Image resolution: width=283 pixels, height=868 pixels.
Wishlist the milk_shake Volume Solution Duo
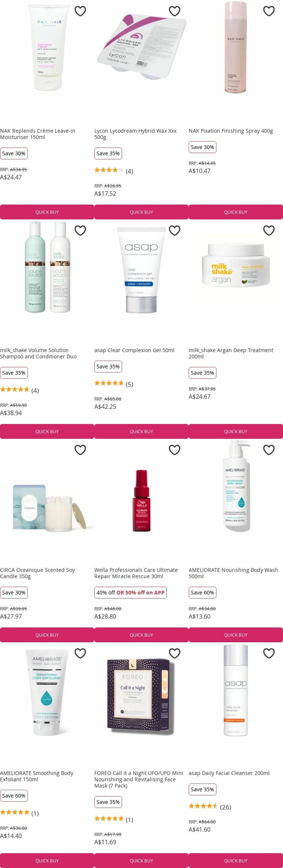click(x=80, y=231)
